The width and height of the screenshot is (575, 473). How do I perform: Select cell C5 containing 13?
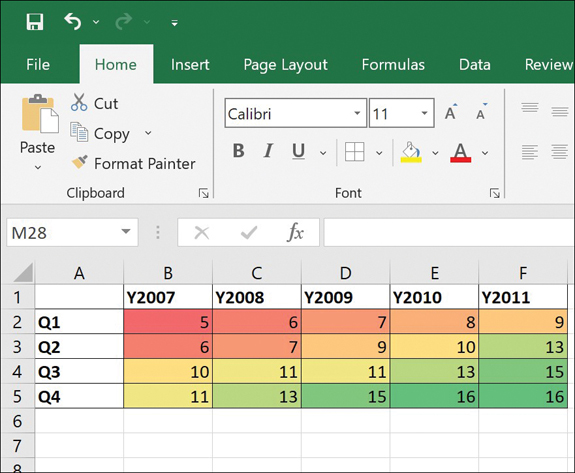pyautogui.click(x=257, y=396)
